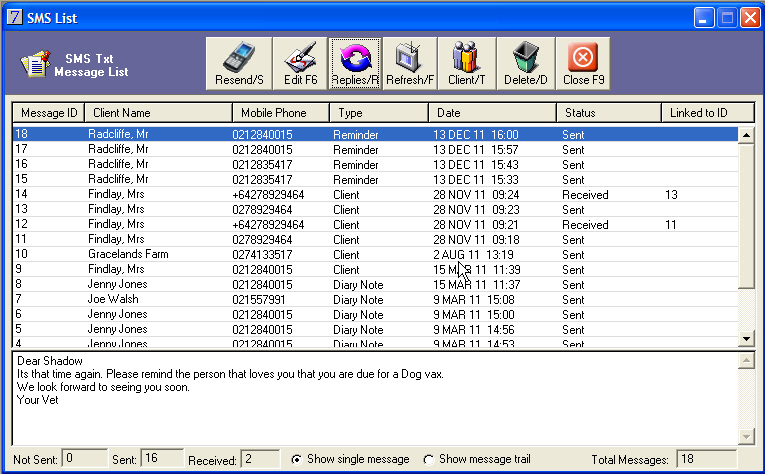
Task: Select message 14 Received linked to 13
Action: coord(375,195)
